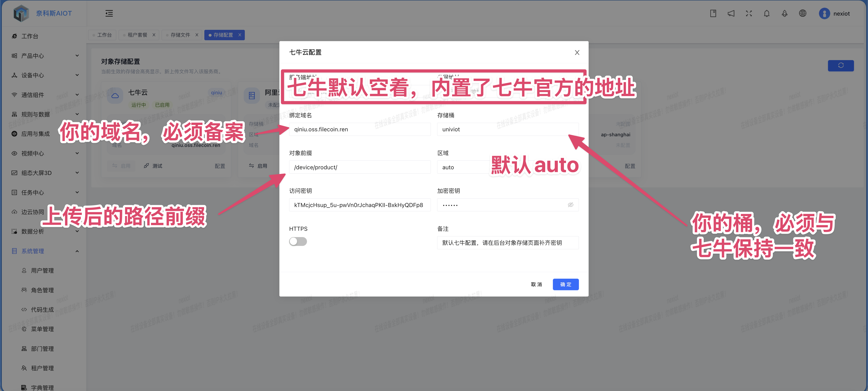Click the 取消 button
This screenshot has width=868, height=391.
point(536,284)
